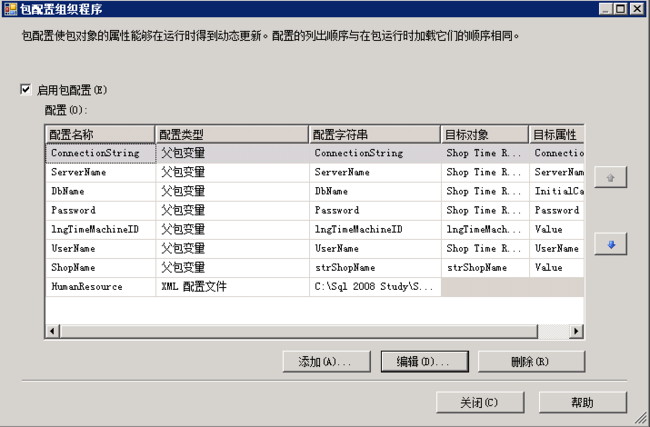Click UserName in the target property column
Viewport: 650px width, 427px height.
(x=557, y=248)
